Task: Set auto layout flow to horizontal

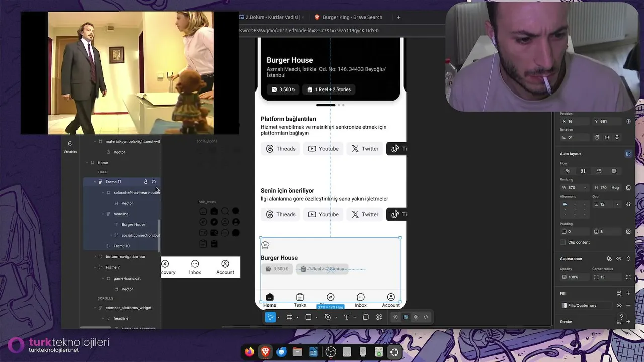Action: pos(598,171)
